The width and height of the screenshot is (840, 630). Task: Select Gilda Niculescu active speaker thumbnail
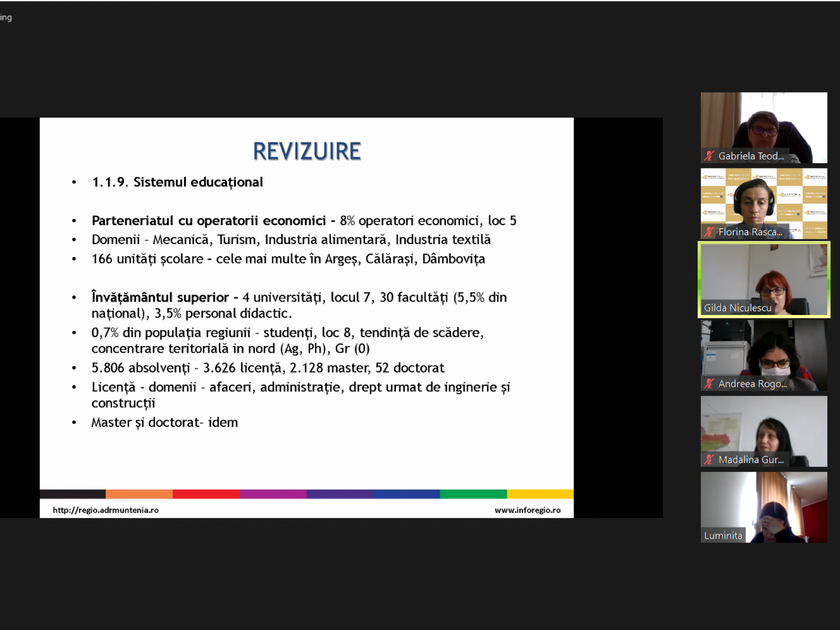click(764, 279)
